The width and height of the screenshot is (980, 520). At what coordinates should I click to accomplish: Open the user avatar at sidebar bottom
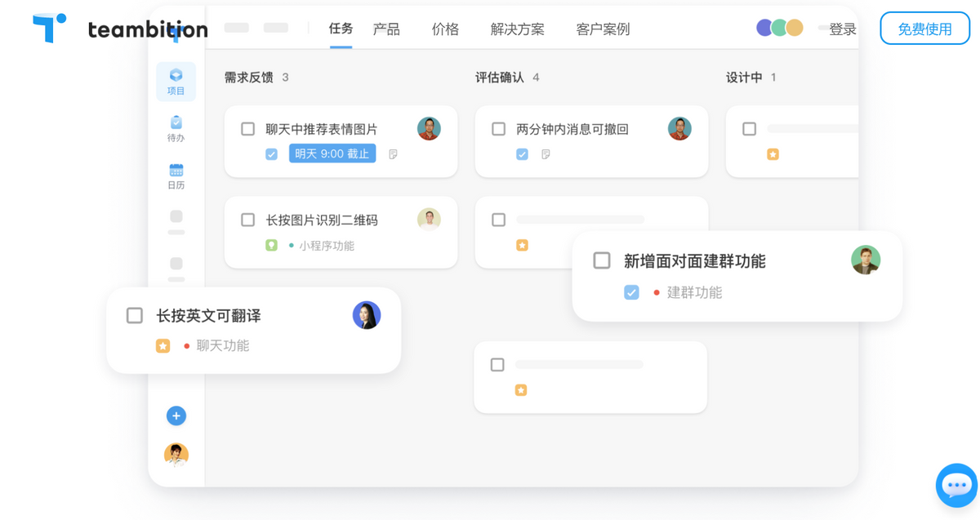(x=176, y=455)
